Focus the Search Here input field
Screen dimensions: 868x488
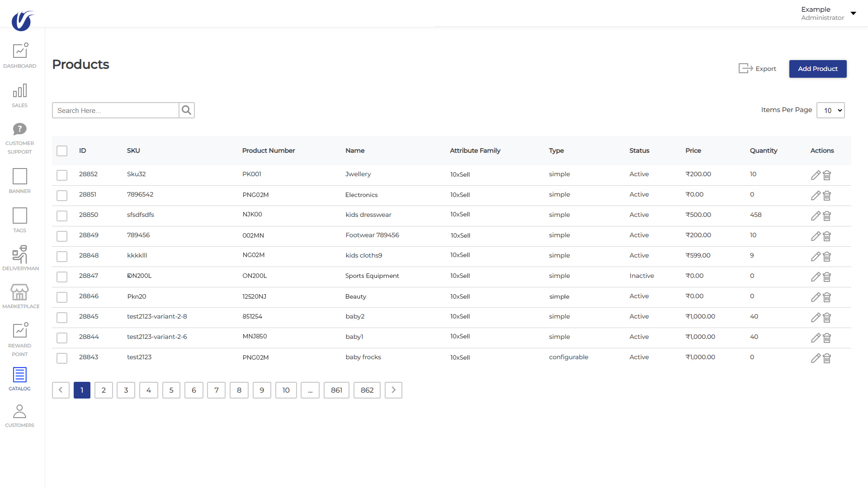116,110
